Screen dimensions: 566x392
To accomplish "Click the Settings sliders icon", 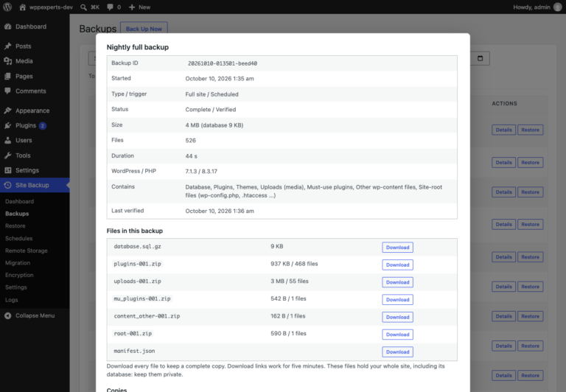I will (x=7, y=170).
